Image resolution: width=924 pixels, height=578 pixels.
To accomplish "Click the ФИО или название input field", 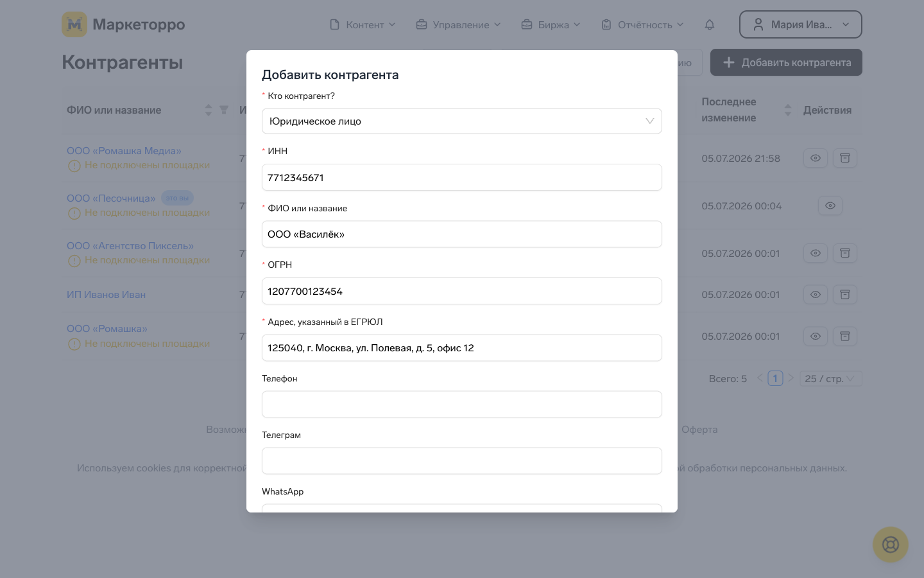I will click(x=462, y=234).
